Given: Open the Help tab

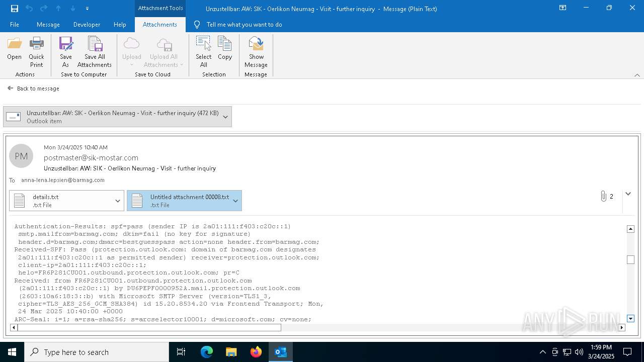Looking at the screenshot, I should tap(120, 25).
